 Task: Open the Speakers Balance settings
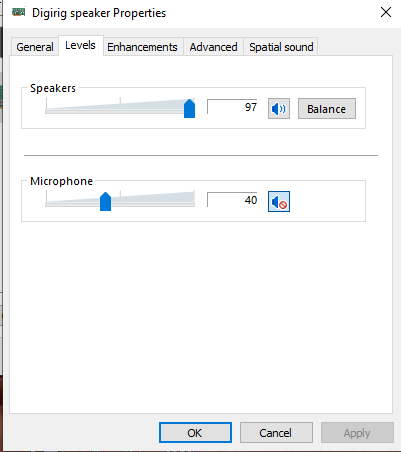pos(327,109)
